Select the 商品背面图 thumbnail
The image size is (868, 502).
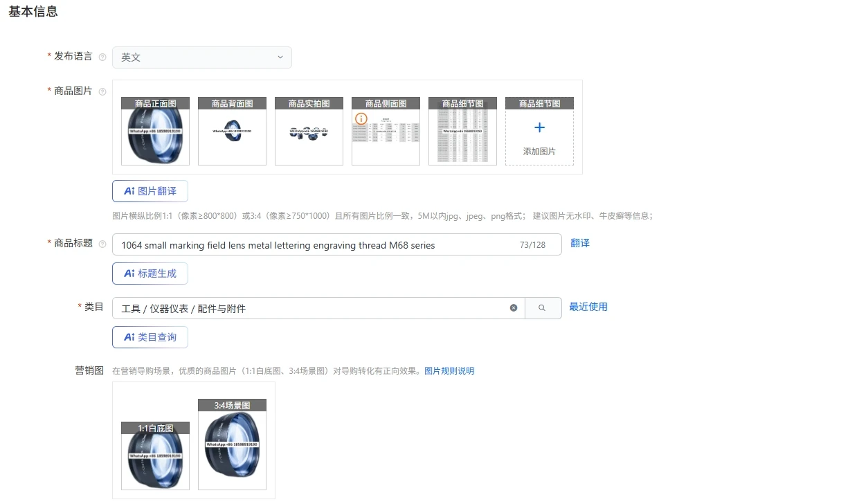[232, 131]
